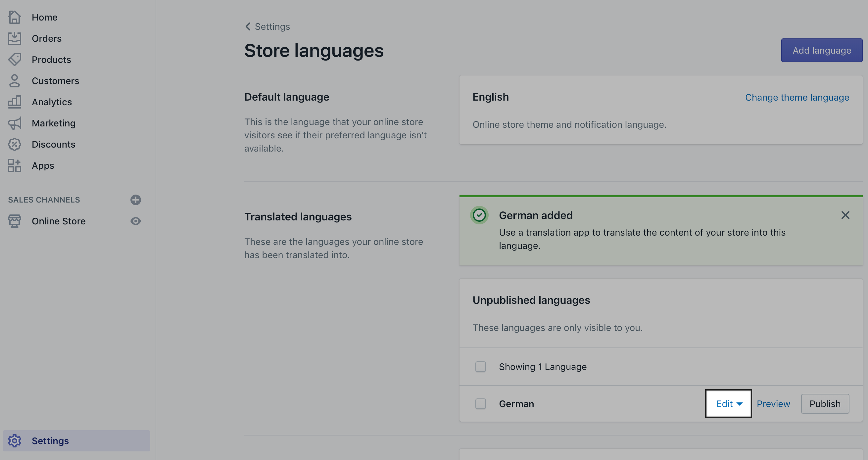The height and width of the screenshot is (460, 868).
Task: Click the Home icon in sidebar
Action: [14, 16]
